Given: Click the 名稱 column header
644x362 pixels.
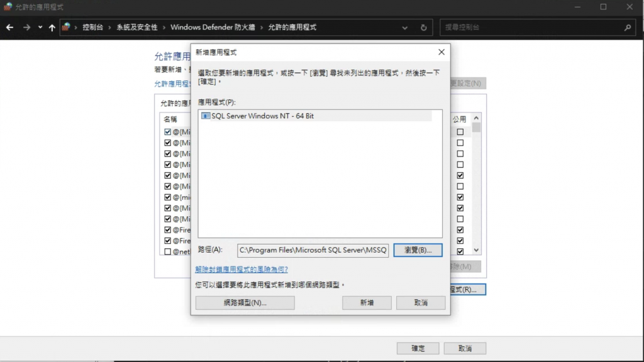Looking at the screenshot, I should pyautogui.click(x=170, y=119).
